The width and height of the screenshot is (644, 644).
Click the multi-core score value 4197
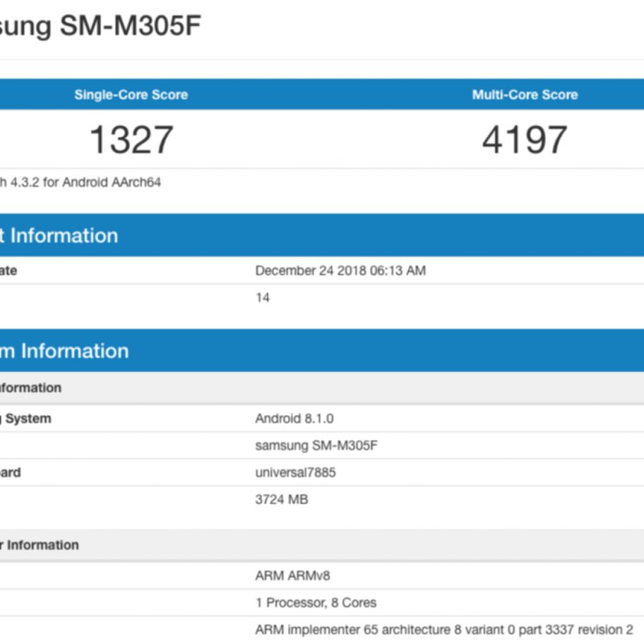coord(525,139)
